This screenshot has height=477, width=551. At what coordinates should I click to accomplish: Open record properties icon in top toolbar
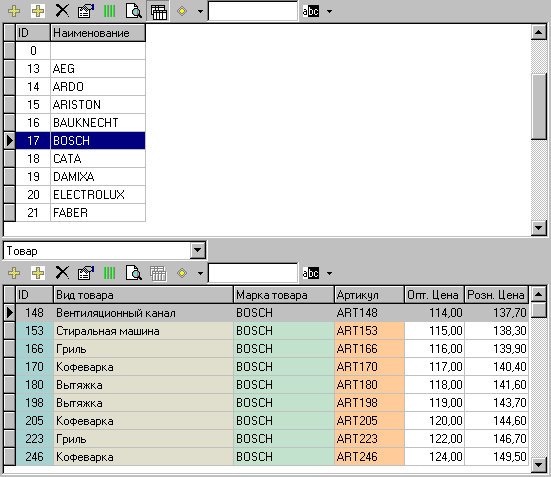(86, 11)
